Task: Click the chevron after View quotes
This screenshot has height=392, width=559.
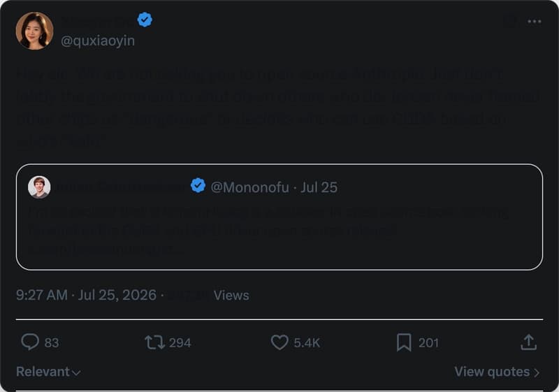Action: [536, 372]
